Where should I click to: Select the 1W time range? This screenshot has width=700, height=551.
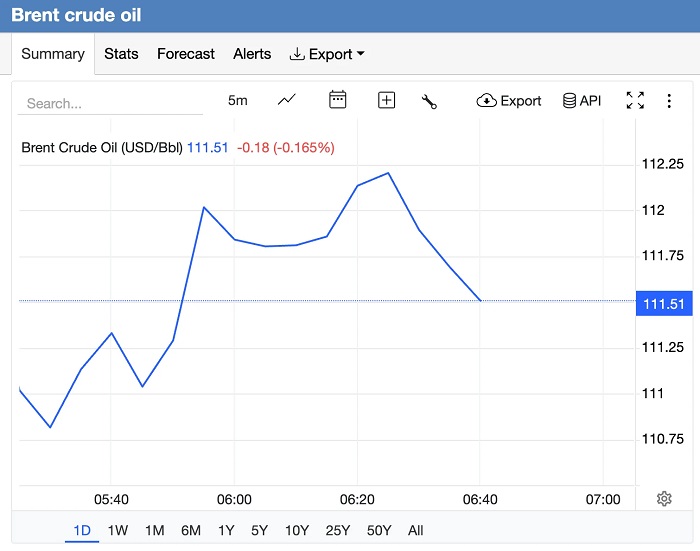coord(118,530)
